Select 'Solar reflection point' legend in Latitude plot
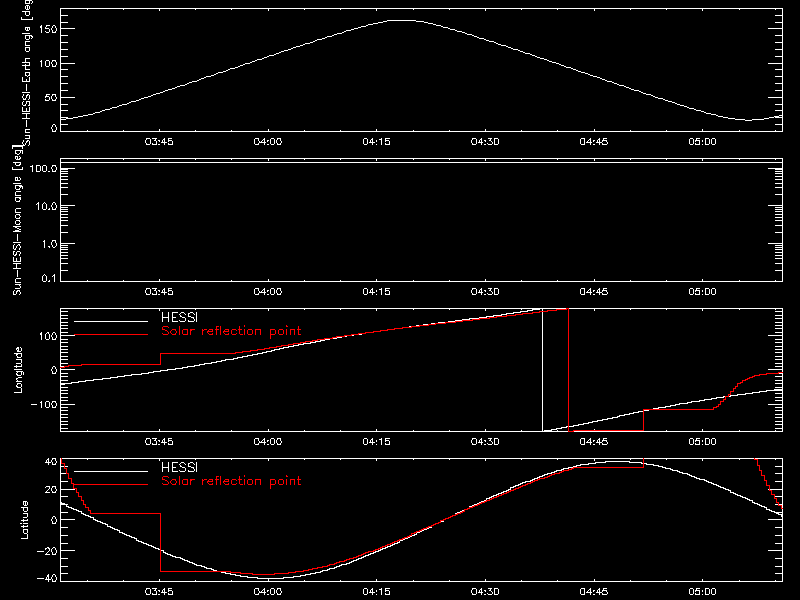Screen dimensions: 800x600 coord(231,481)
